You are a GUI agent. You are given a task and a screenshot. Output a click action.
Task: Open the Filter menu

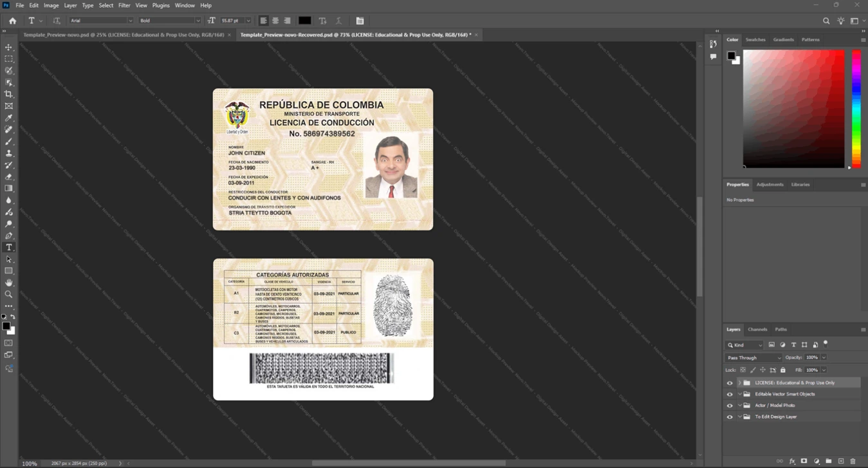[x=124, y=5]
